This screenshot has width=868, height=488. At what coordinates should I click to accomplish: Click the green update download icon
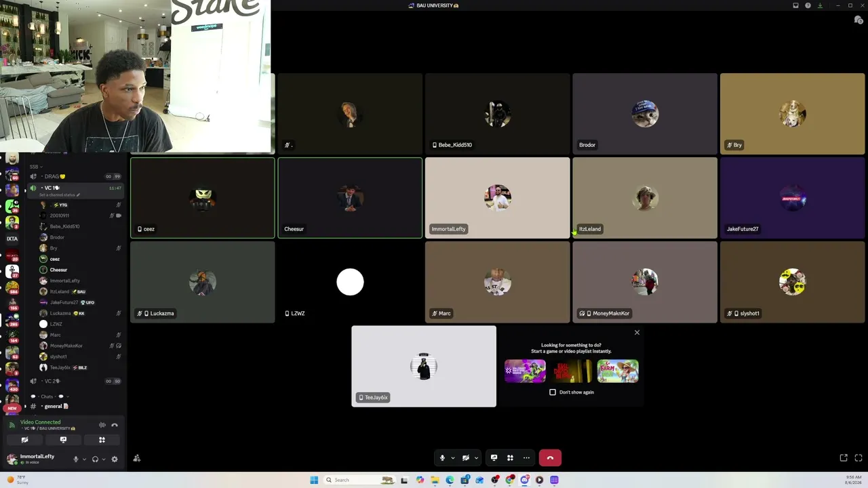coord(820,5)
